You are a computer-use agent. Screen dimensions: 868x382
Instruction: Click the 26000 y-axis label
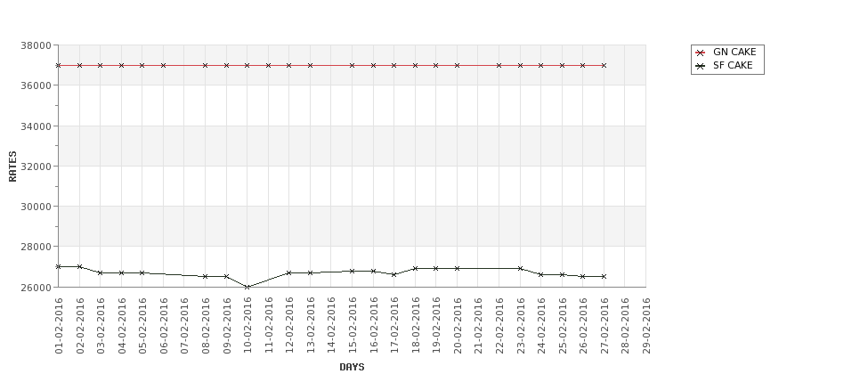[x=36, y=288]
